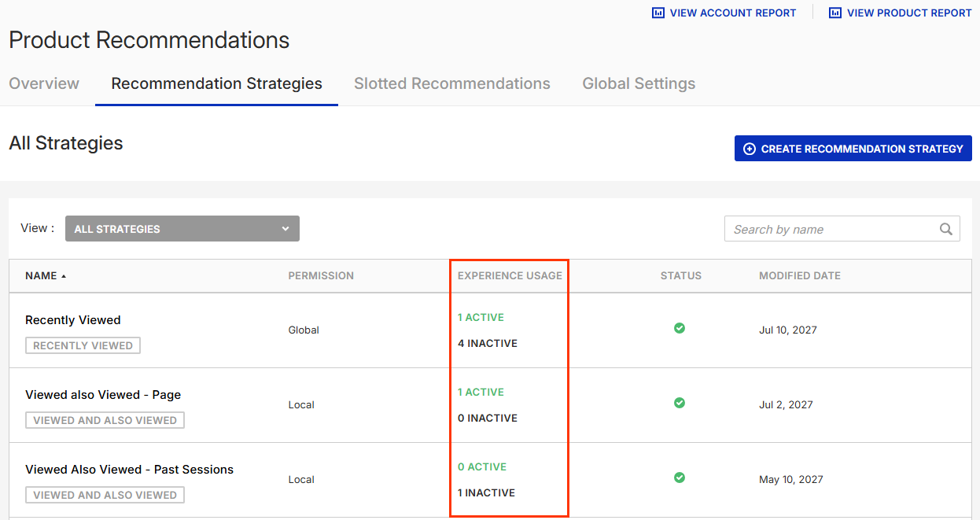
Task: Sort by the Modified Date column header
Action: click(x=799, y=276)
